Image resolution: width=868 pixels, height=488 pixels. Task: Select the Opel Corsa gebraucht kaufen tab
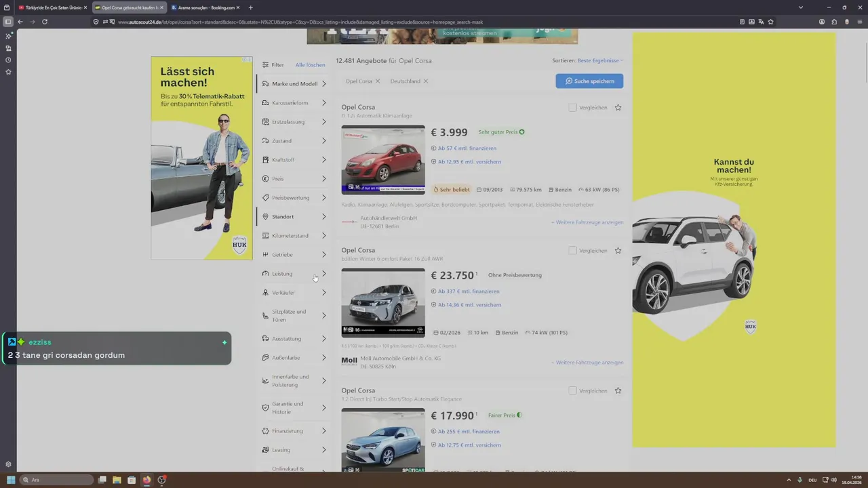[x=129, y=7]
